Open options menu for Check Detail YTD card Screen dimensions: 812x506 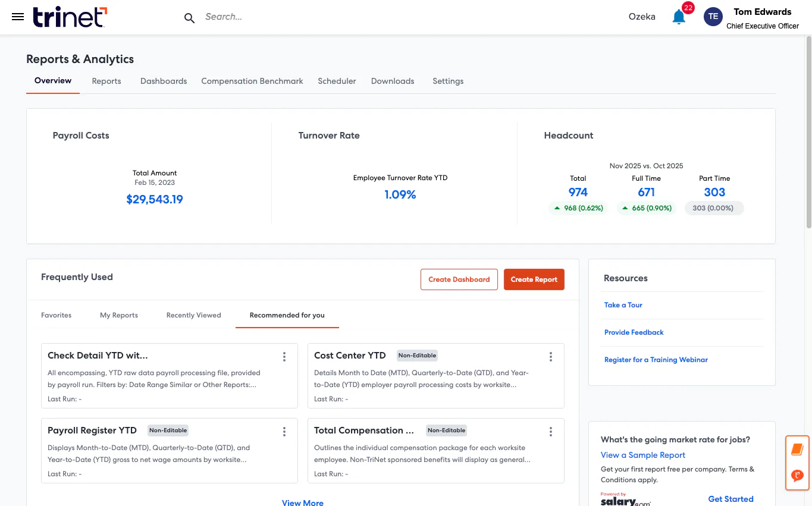click(284, 357)
